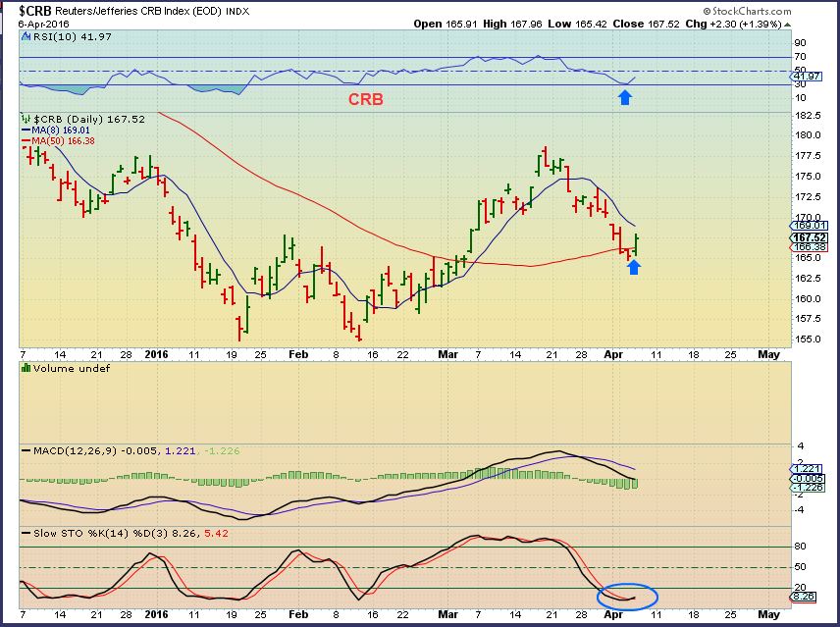
Task: Click the 167.52 last-price tag on right axis
Action: pyautogui.click(x=809, y=237)
